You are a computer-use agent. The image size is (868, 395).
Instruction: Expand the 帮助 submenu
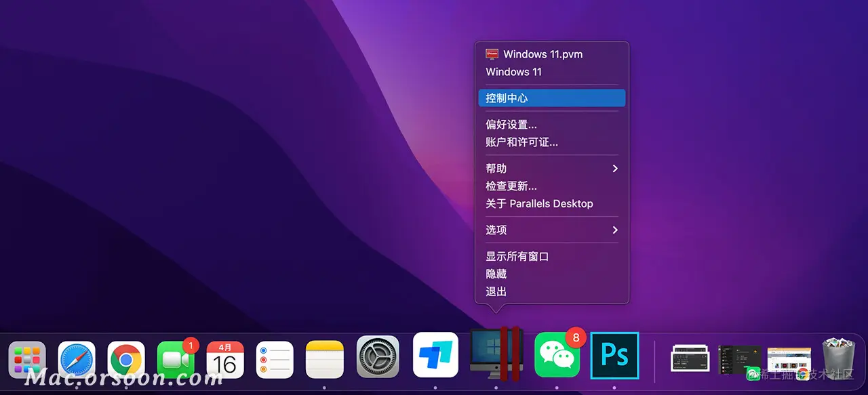(x=551, y=169)
